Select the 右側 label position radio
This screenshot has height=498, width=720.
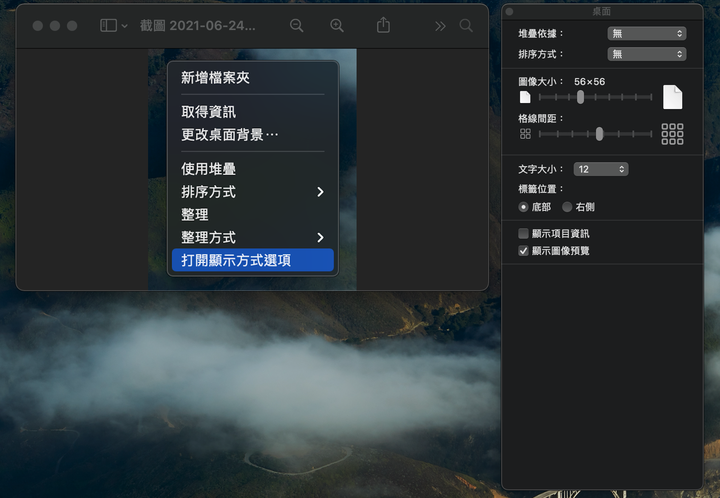tap(567, 207)
